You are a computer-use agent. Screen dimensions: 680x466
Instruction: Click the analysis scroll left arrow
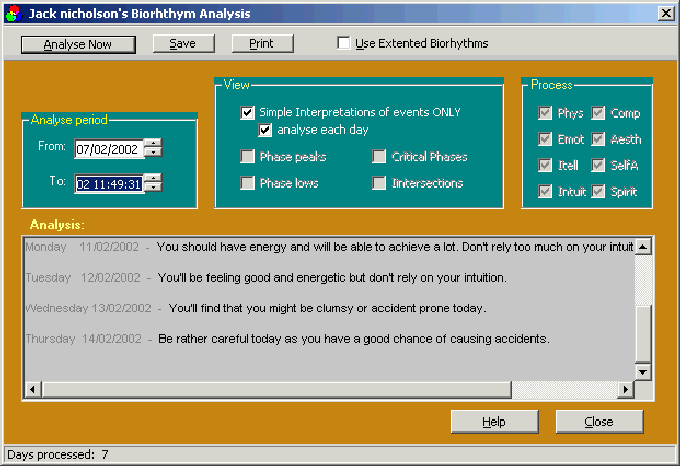[33, 389]
